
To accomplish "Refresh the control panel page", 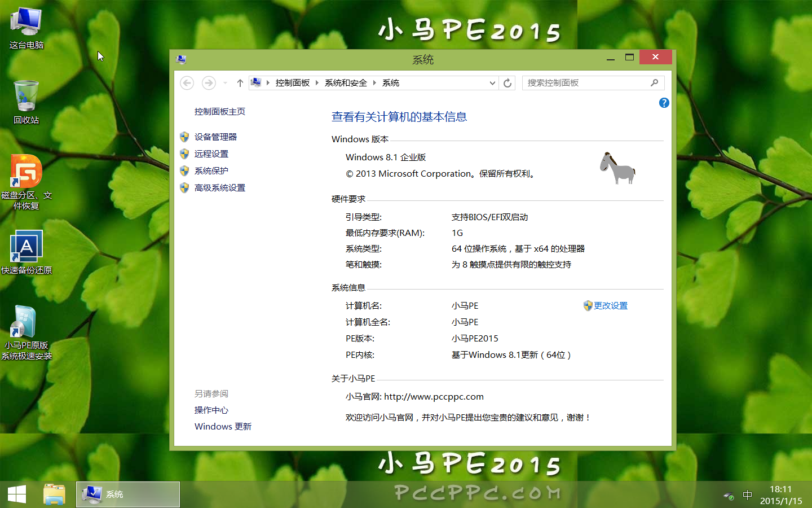I will 507,83.
